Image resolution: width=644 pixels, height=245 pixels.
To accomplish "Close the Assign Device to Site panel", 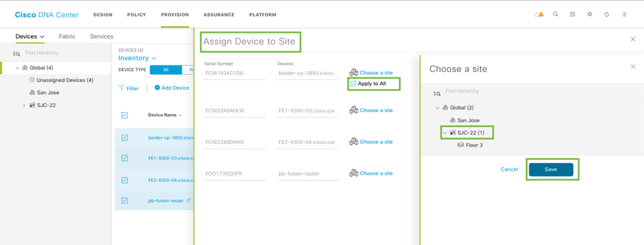I will pyautogui.click(x=633, y=39).
